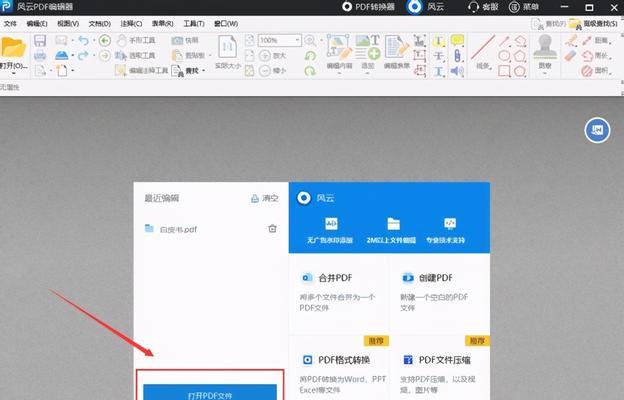
Task: Click the Undo arrow icon
Action: (x=83, y=40)
